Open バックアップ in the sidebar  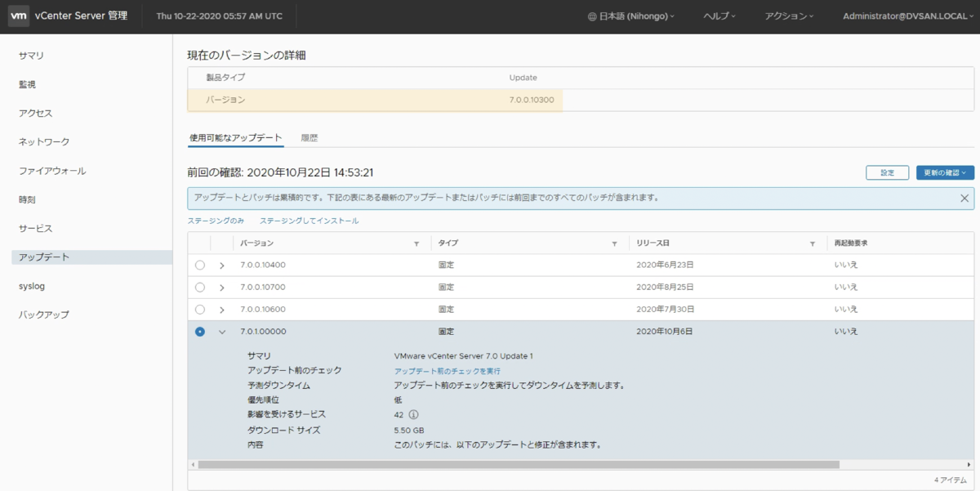44,315
